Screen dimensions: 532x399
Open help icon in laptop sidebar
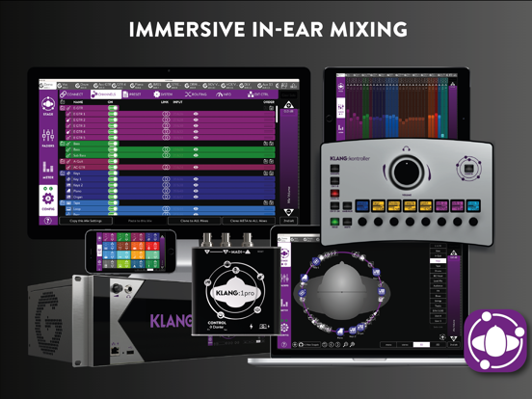(x=284, y=345)
